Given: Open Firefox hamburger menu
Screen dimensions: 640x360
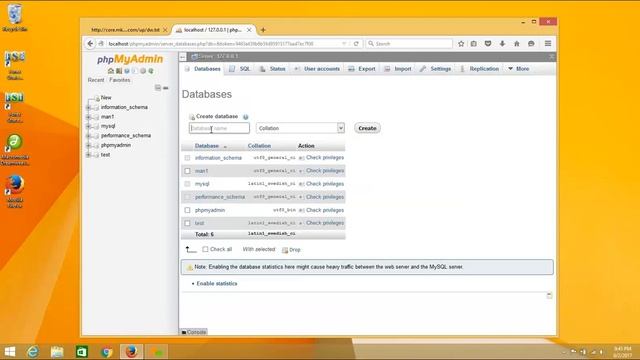Looking at the screenshot, I should pyautogui.click(x=548, y=44).
